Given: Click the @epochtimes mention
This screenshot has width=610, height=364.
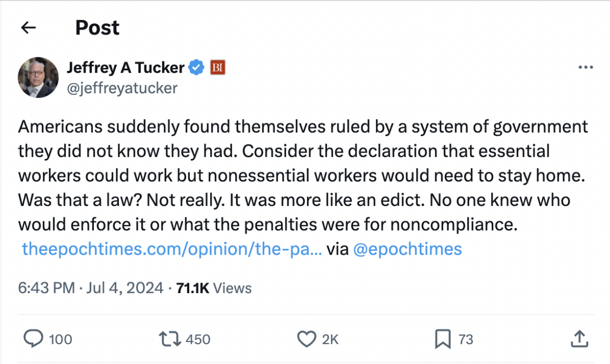Looking at the screenshot, I should [x=407, y=249].
